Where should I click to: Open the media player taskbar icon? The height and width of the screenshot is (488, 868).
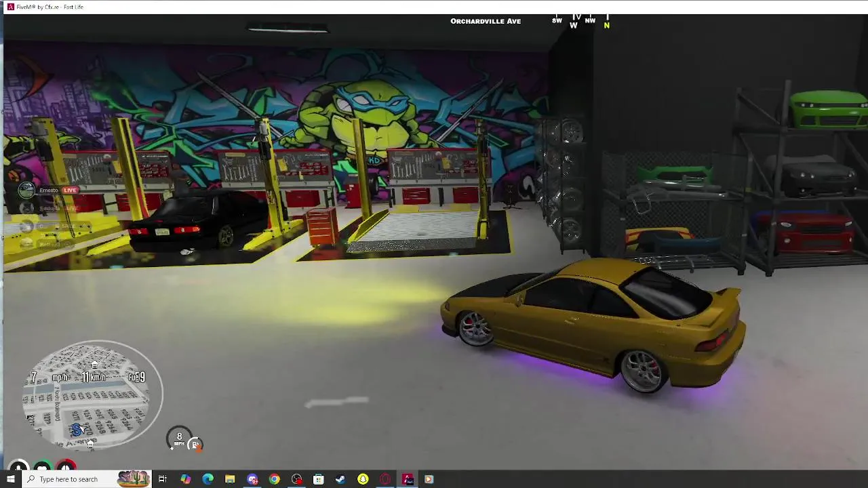tap(429, 479)
